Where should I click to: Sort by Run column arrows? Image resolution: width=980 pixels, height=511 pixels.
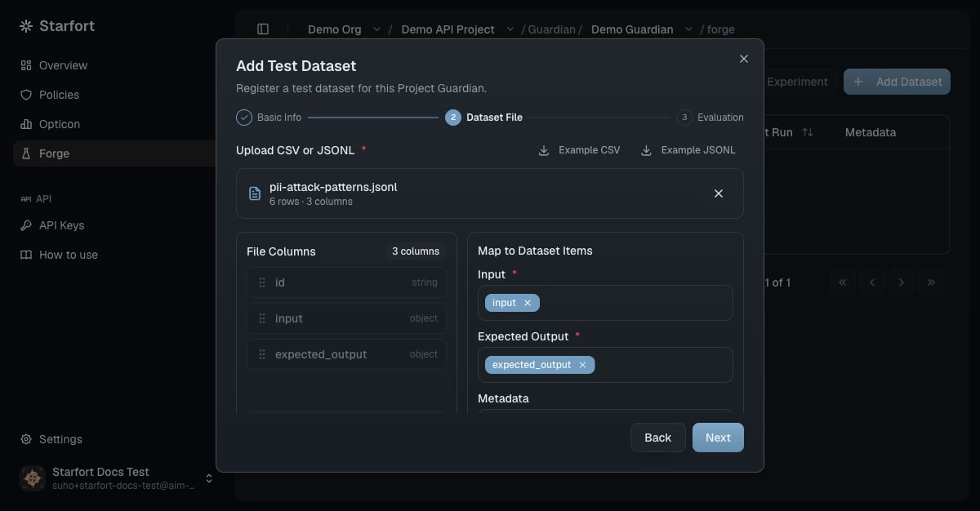coord(808,132)
